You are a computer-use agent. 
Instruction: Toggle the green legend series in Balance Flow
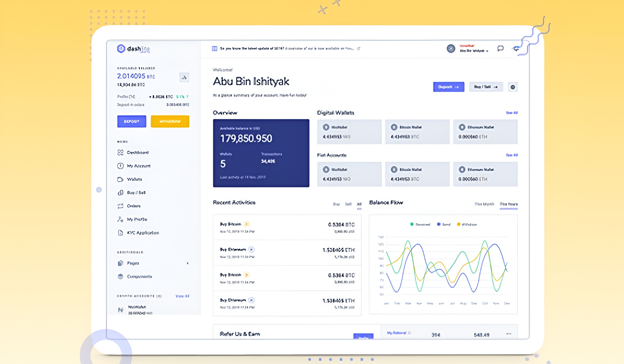point(420,224)
